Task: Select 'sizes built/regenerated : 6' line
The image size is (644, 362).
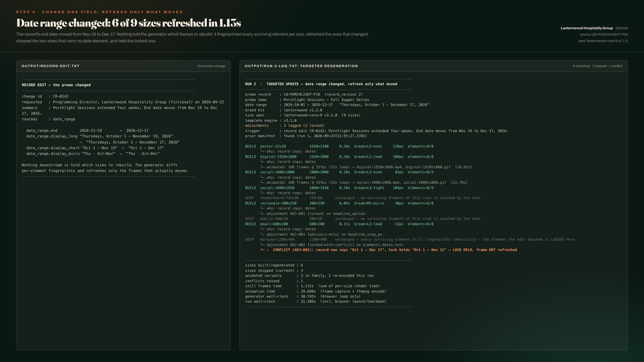Action: 274,265
